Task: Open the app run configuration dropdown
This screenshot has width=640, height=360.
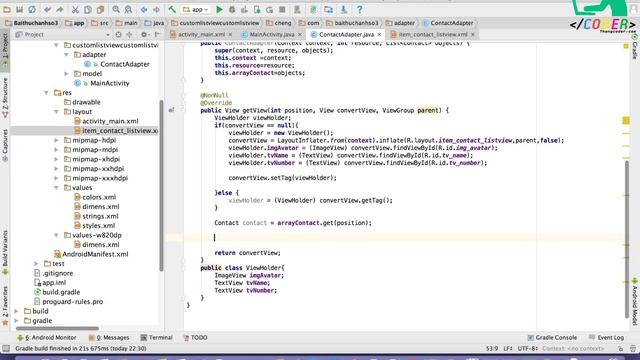Action: (196, 9)
